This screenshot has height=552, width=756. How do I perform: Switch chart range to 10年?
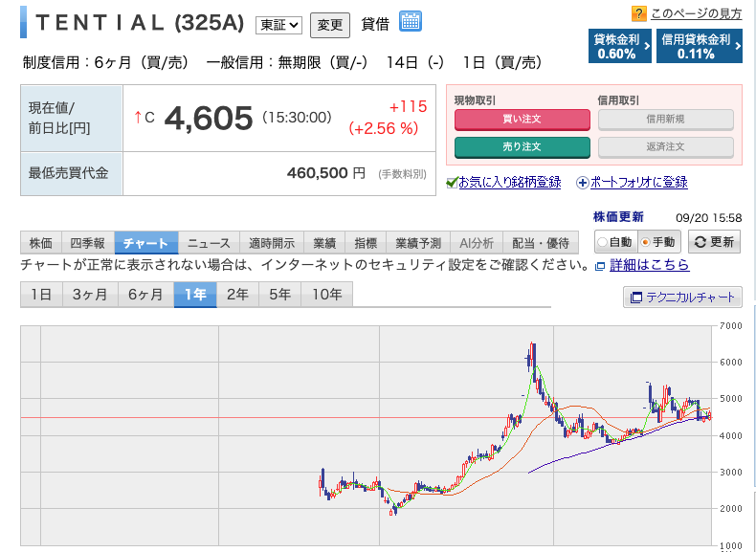click(x=326, y=295)
